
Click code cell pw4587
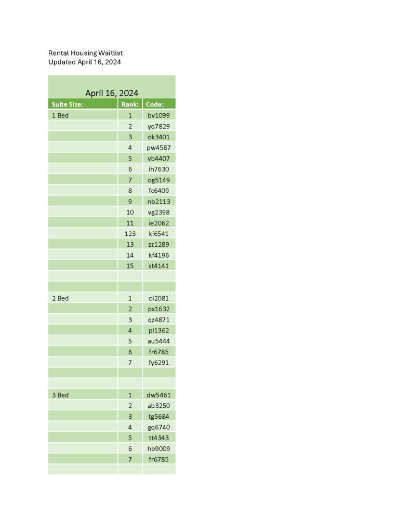159,148
